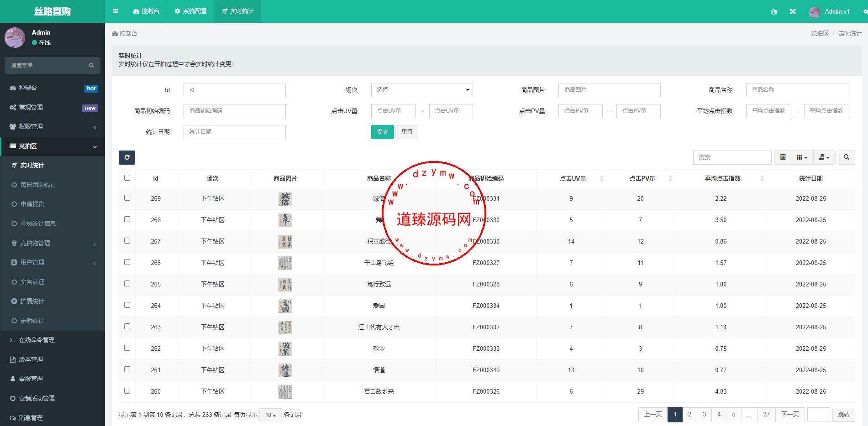Screen dimensions: 868x426
Task: Open the 场次 select dropdown
Action: pos(422,90)
